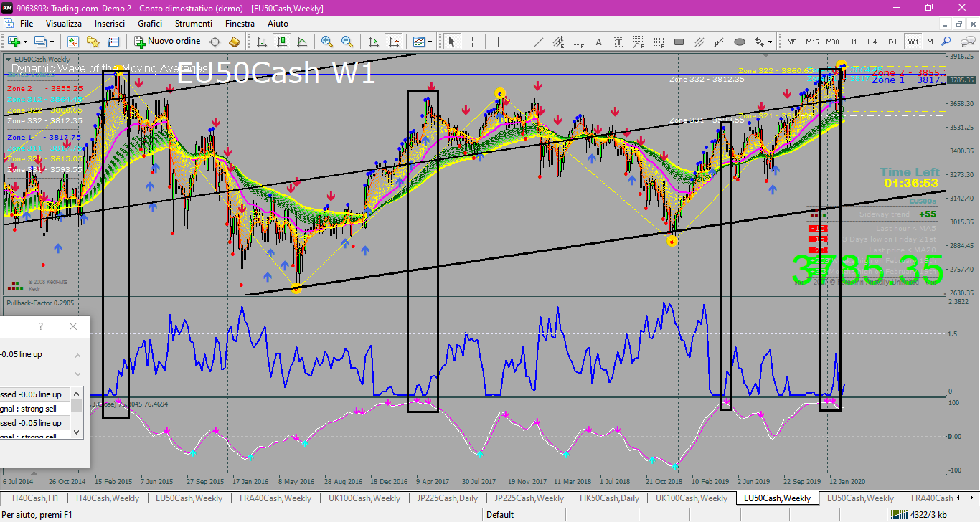This screenshot has width=980, height=522.
Task: Show the Market Watch panel
Action: coord(73,42)
